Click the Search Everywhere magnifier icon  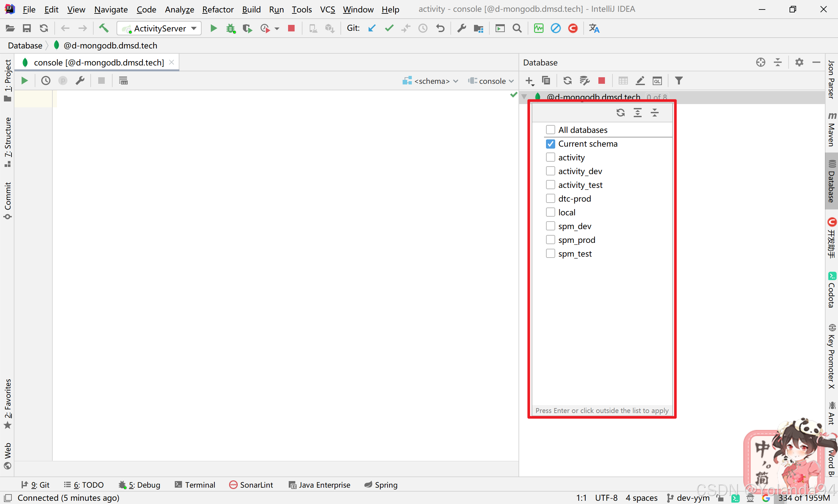[517, 28]
